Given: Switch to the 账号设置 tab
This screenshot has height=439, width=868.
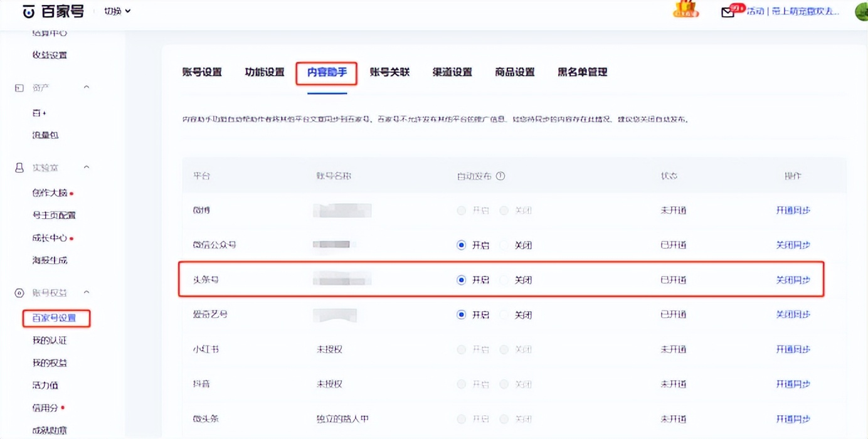Looking at the screenshot, I should click(202, 72).
